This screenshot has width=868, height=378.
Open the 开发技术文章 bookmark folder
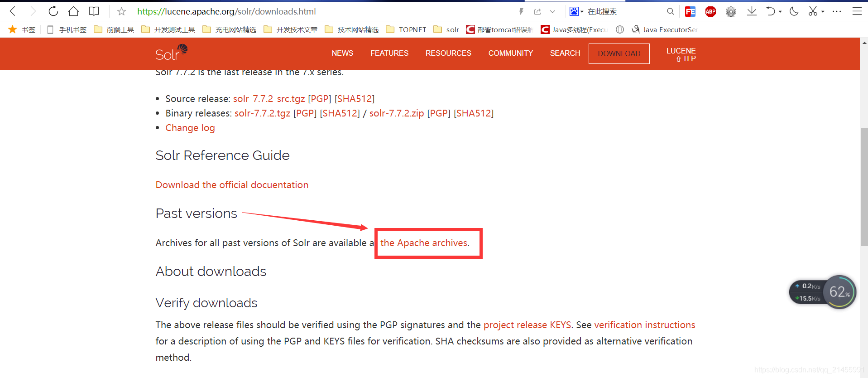click(290, 29)
